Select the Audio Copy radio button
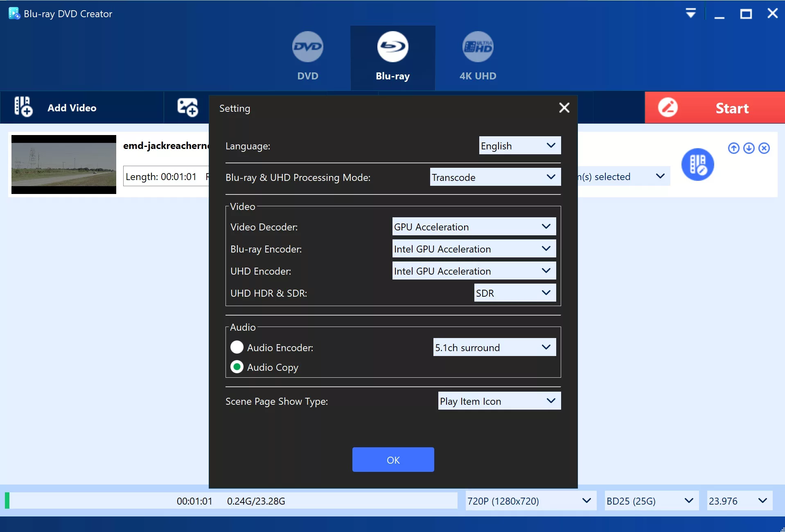This screenshot has height=532, width=785. [x=237, y=367]
